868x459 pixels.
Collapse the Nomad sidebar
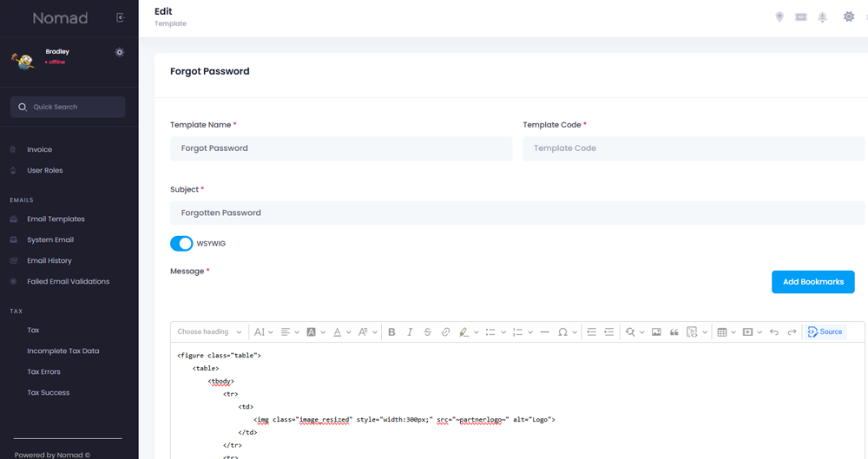pyautogui.click(x=120, y=17)
